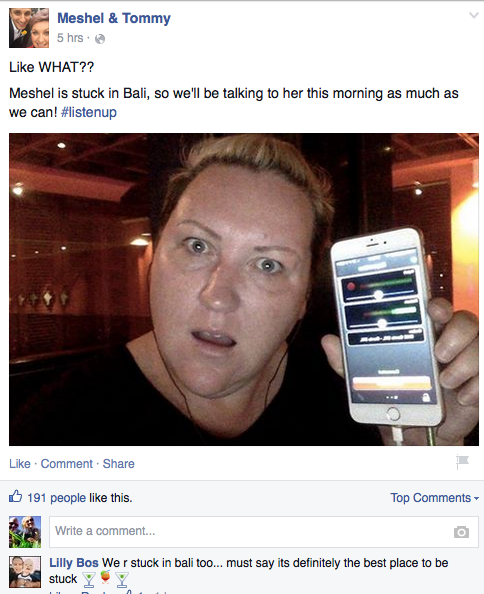The width and height of the screenshot is (484, 594).
Task: Open your own profile picture beside comment box
Action: [x=25, y=532]
